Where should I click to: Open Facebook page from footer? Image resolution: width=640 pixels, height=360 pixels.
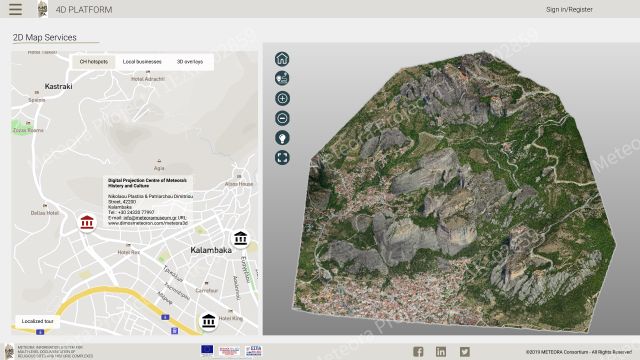[418, 351]
